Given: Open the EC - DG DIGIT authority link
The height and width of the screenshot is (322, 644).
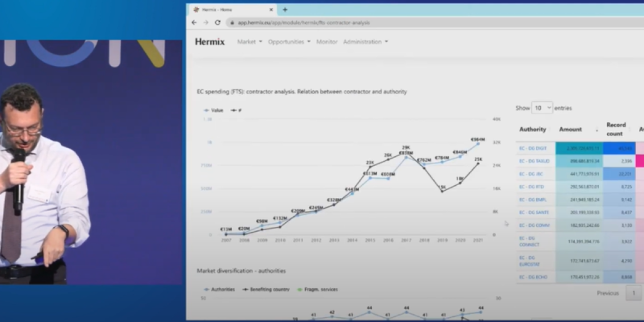Looking at the screenshot, I should click(533, 148).
